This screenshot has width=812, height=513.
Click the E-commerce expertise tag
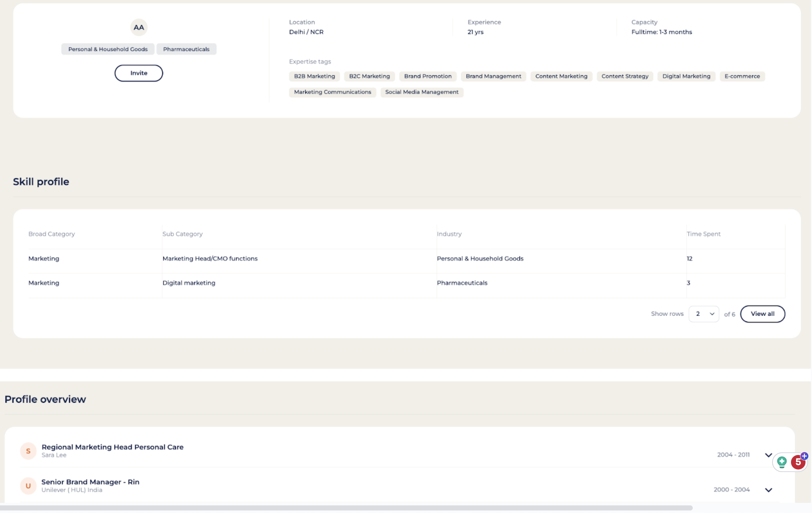coord(742,76)
